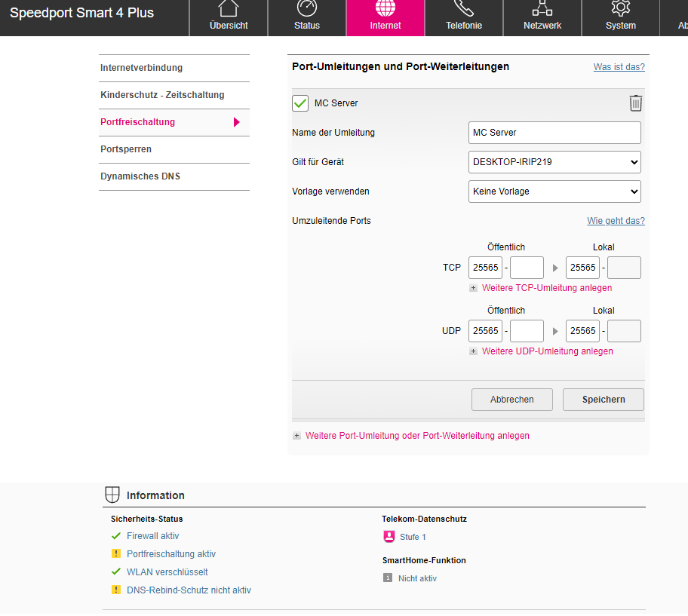This screenshot has width=688, height=616.
Task: Click the Übersicht house icon
Action: click(x=228, y=8)
